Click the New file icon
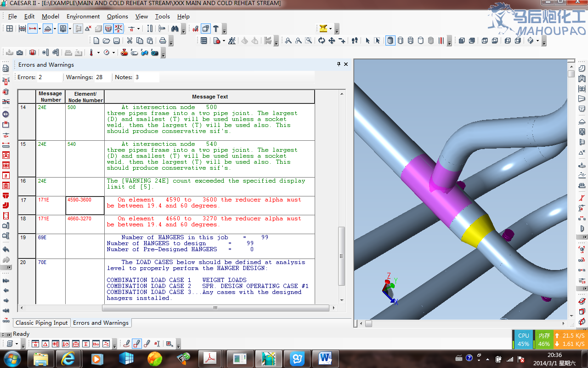 96,40
